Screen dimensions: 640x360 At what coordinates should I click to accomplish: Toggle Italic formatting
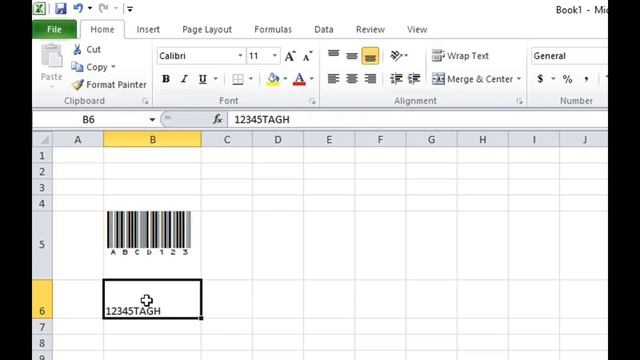point(184,79)
